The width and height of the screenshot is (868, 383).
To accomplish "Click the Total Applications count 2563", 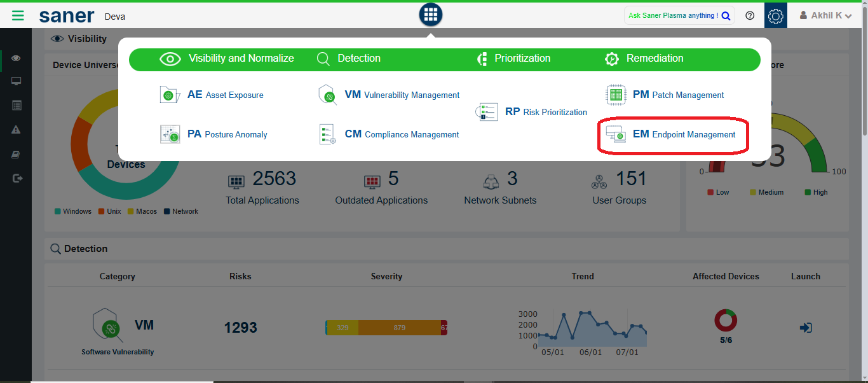I will pyautogui.click(x=275, y=179).
